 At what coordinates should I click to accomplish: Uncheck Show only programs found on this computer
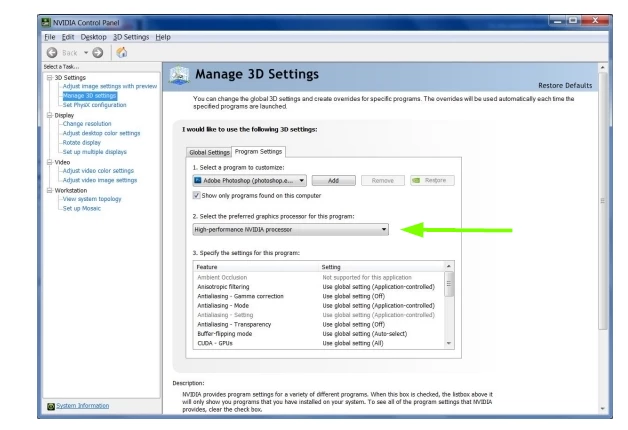(x=196, y=195)
